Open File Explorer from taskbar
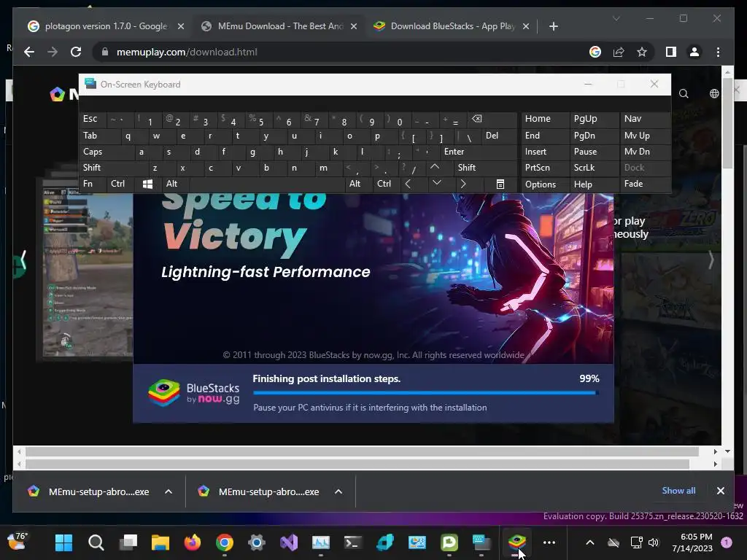This screenshot has width=747, height=560. [x=160, y=542]
